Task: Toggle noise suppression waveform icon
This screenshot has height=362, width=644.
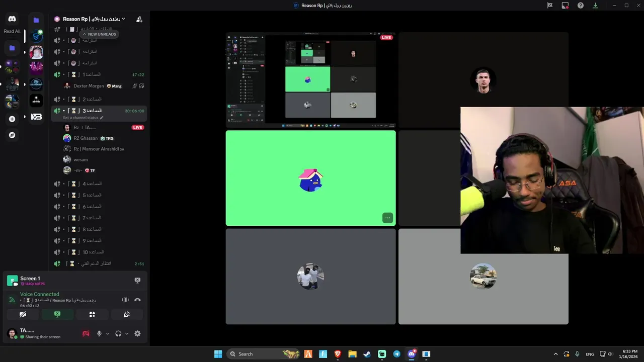Action: (125, 300)
